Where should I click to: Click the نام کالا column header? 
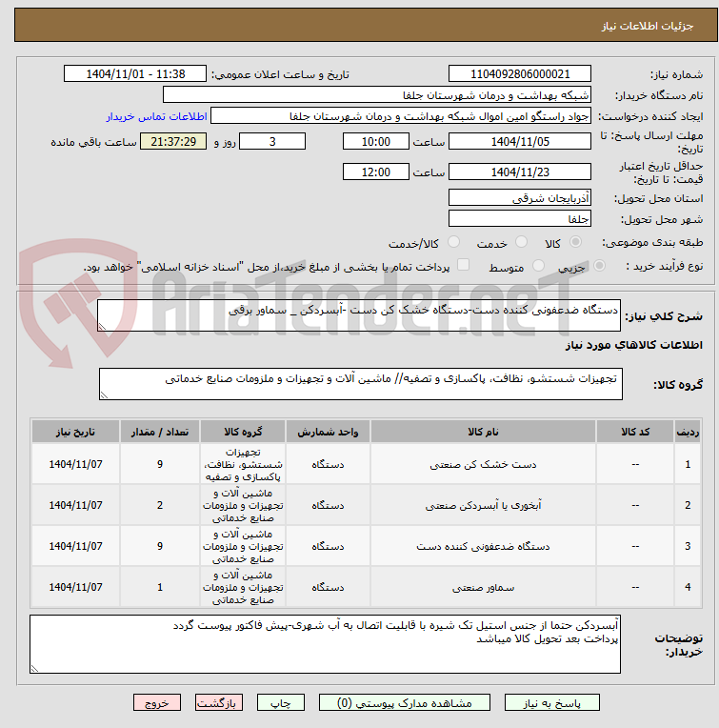click(483, 432)
